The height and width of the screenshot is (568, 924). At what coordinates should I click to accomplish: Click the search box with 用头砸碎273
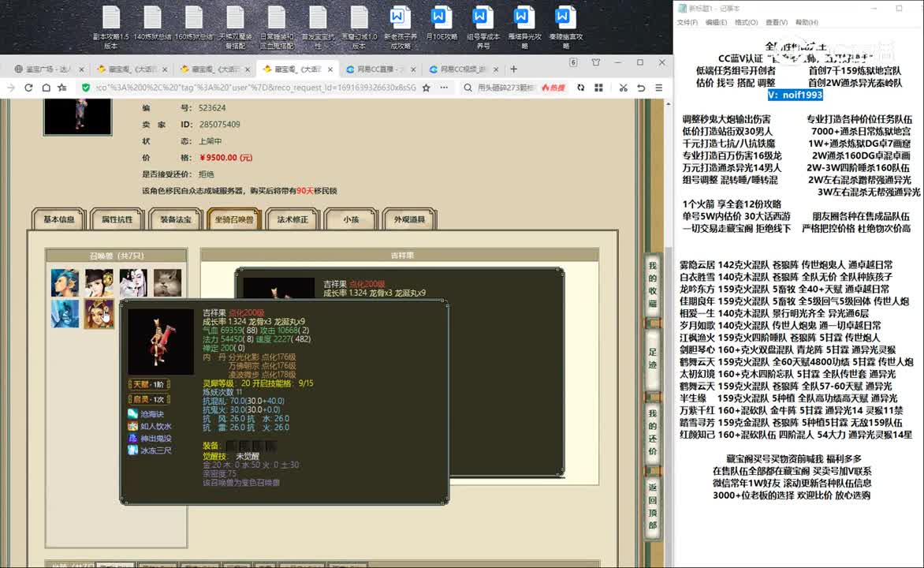click(505, 88)
